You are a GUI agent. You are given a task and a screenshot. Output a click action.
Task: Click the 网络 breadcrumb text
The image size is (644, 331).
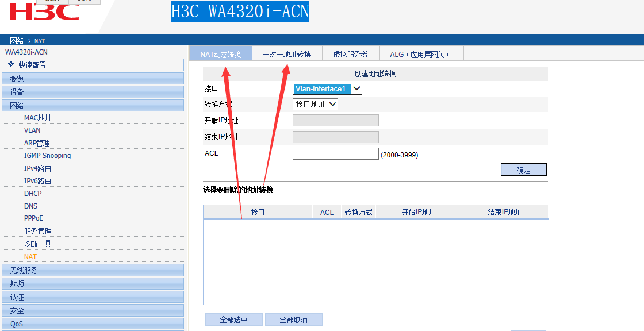[17, 41]
